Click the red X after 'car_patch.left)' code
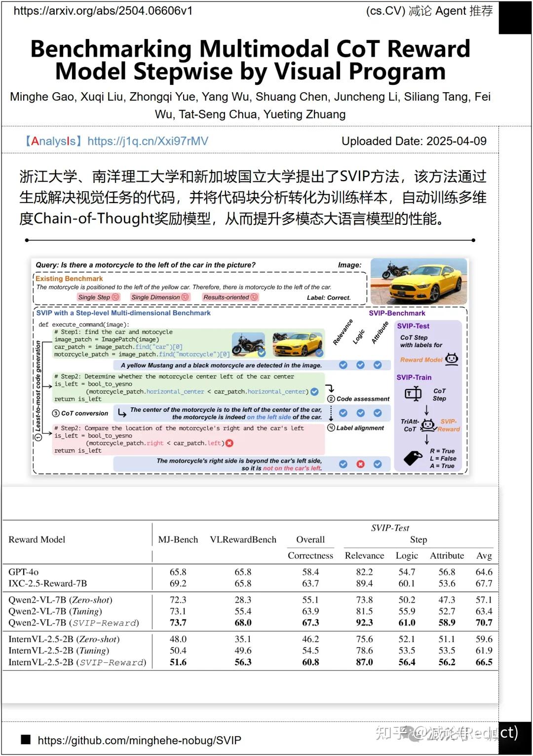The height and width of the screenshot is (756, 533). [229, 443]
